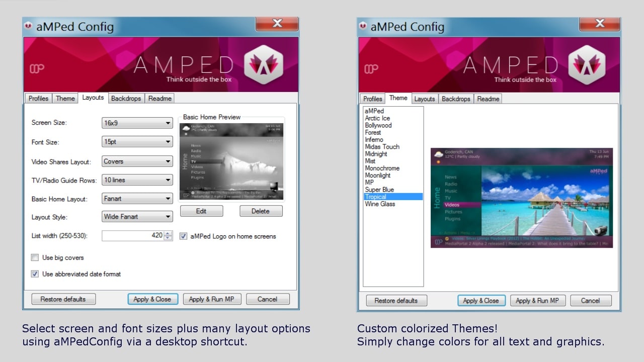Open Readme tab in the Theme window
Viewport: 644px width, 362px height.
[488, 99]
